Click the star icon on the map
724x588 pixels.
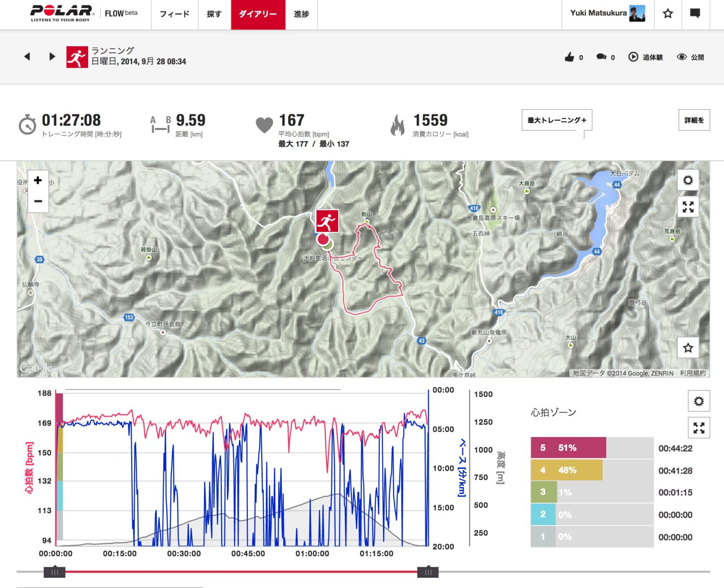[x=688, y=348]
